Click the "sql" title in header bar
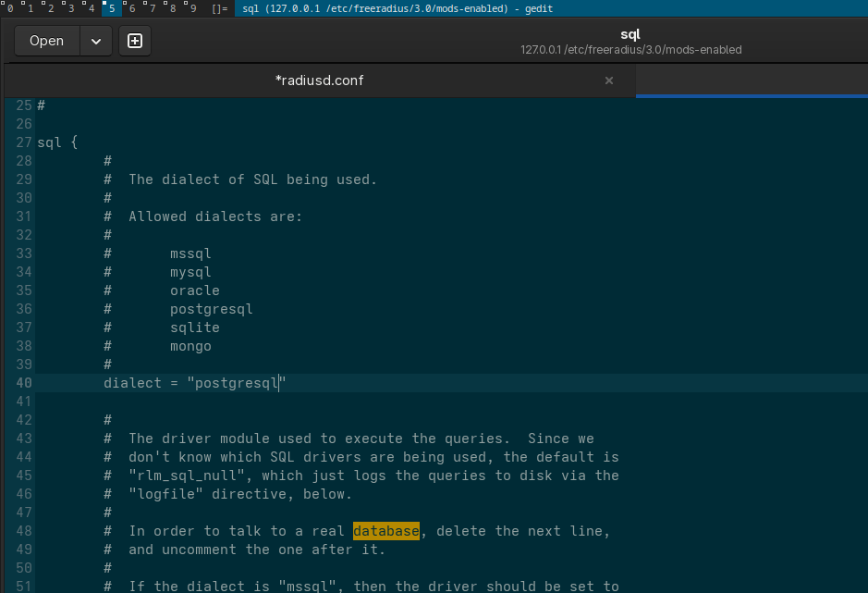 (630, 34)
